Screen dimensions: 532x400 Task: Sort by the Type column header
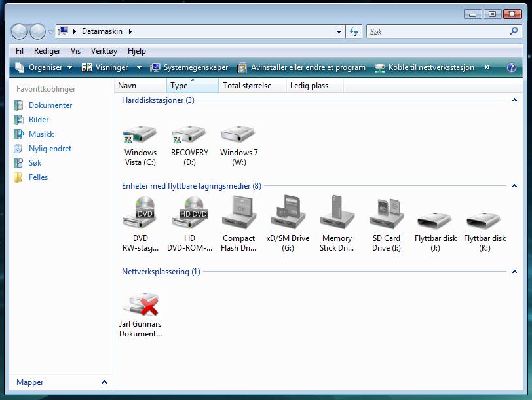(193, 86)
